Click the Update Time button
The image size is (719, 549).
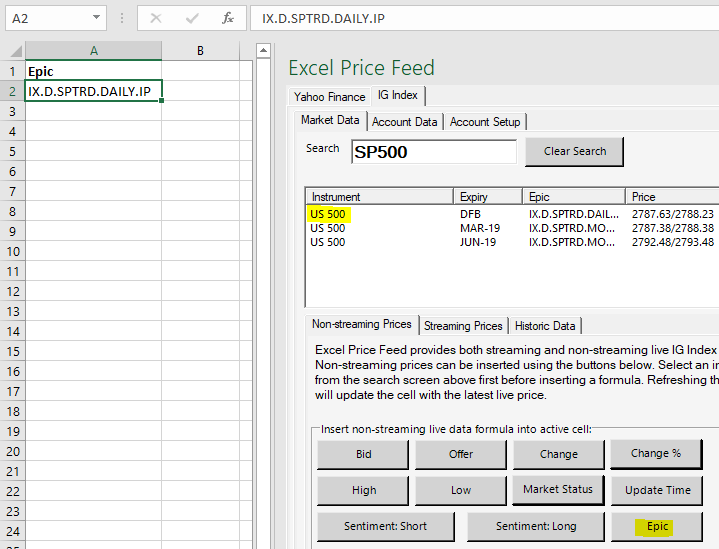[657, 490]
